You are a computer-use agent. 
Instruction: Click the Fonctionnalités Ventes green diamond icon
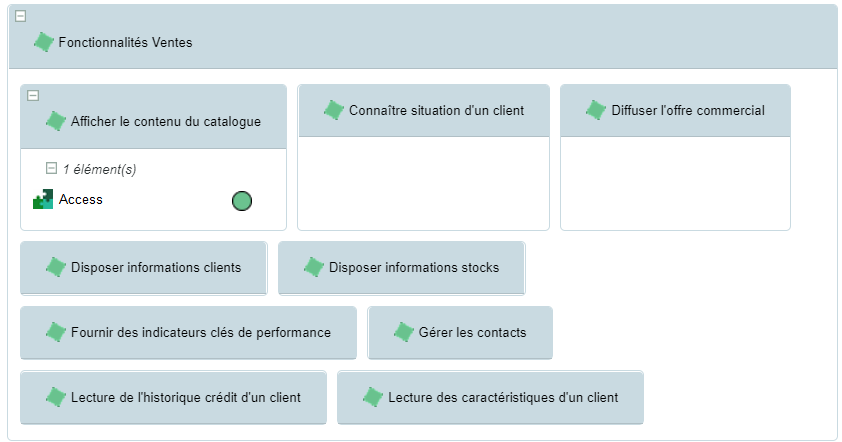click(44, 42)
